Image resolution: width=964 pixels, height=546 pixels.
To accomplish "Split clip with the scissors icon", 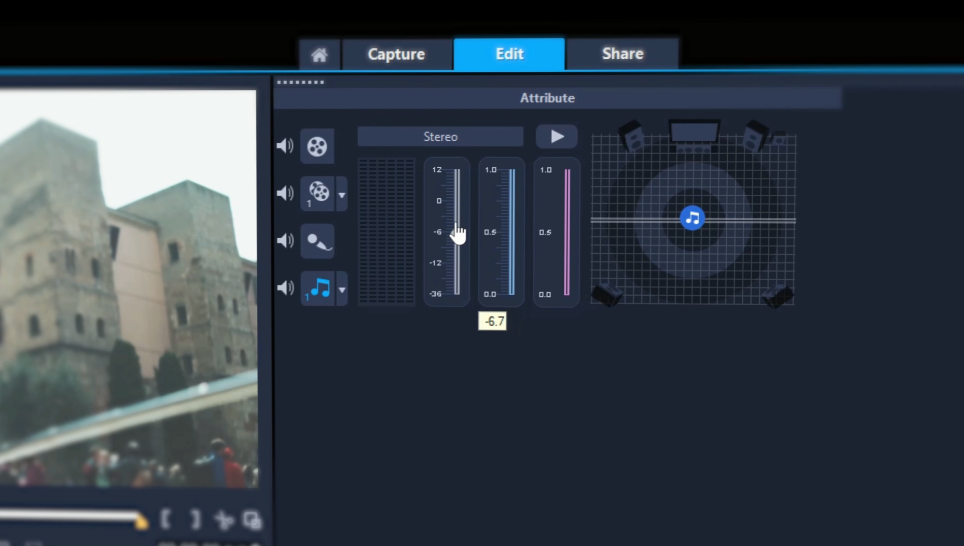I will 224,520.
